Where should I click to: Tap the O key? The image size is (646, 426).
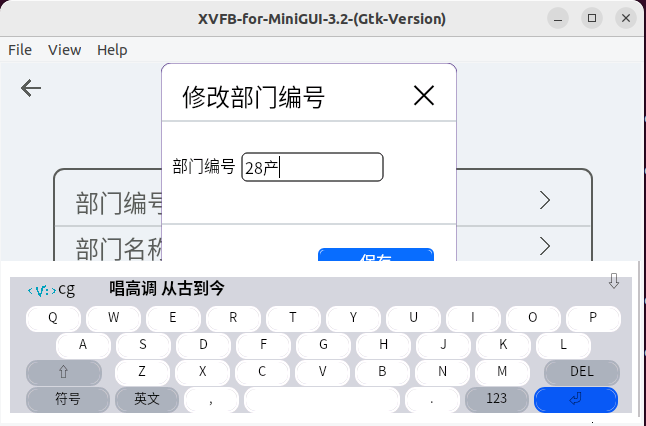(533, 318)
